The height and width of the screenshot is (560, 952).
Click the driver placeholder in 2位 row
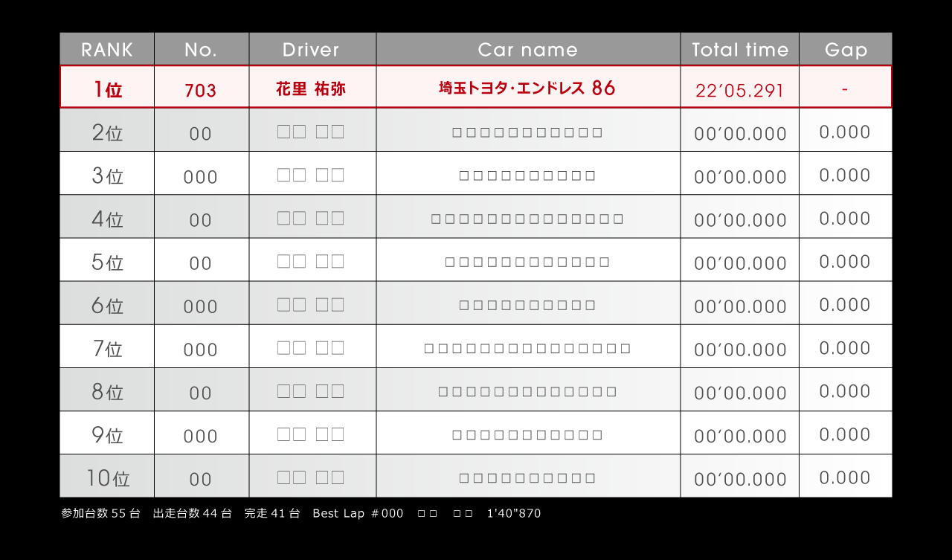tap(311, 132)
